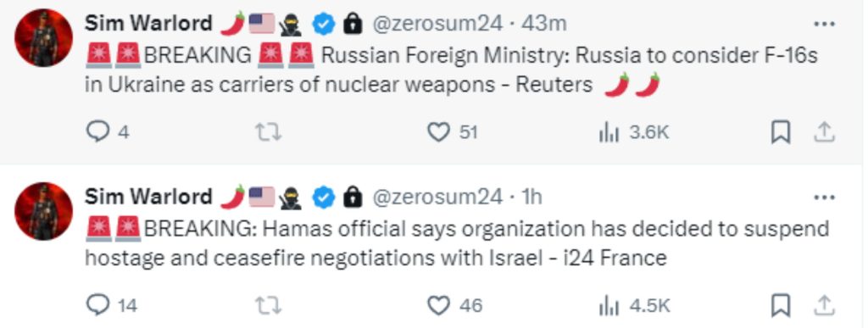
Task: Open more options on the 1h tweet
Action: pos(824,197)
